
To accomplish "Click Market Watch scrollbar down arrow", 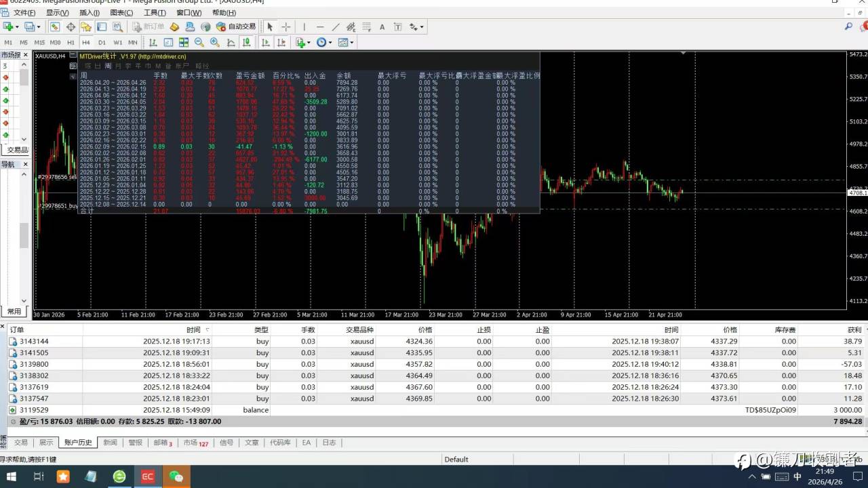I will 24,140.
